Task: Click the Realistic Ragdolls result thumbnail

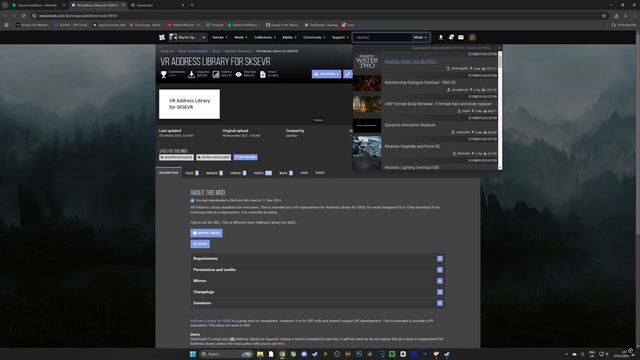Action: tap(367, 147)
